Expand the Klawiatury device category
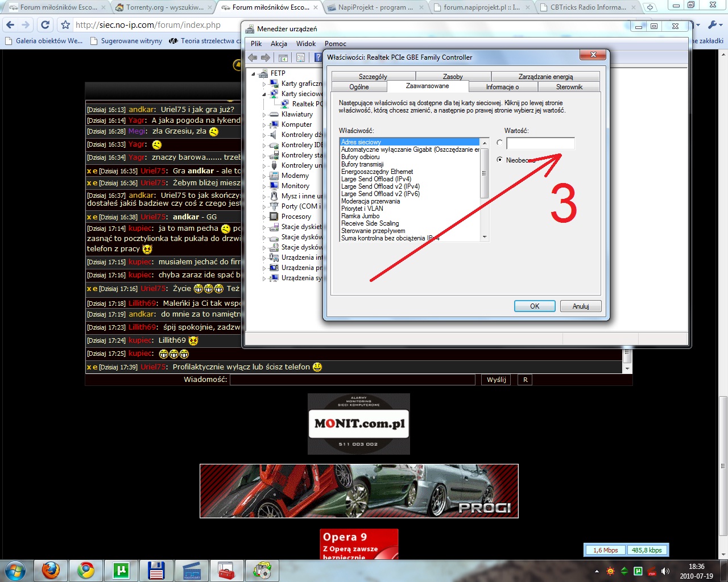 coord(264,114)
